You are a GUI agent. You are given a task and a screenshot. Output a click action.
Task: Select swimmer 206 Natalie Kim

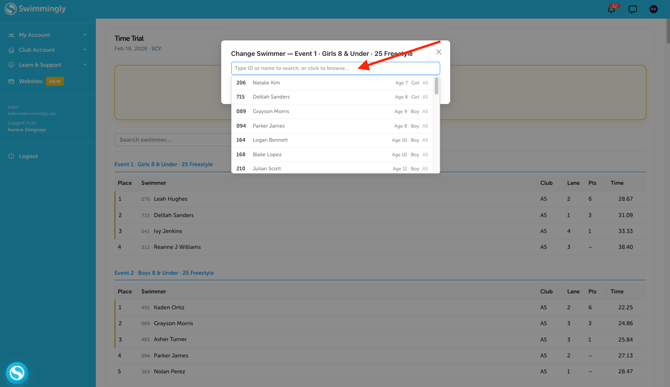pos(332,83)
